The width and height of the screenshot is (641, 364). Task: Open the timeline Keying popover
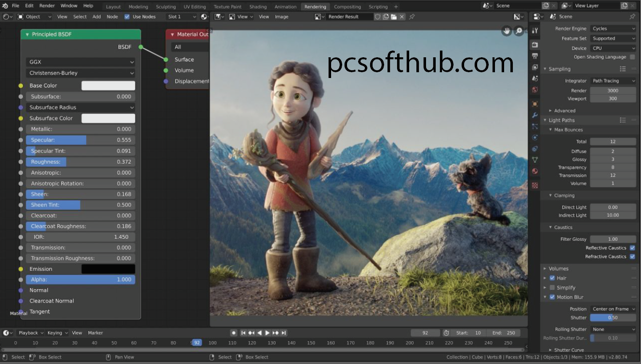tap(57, 333)
